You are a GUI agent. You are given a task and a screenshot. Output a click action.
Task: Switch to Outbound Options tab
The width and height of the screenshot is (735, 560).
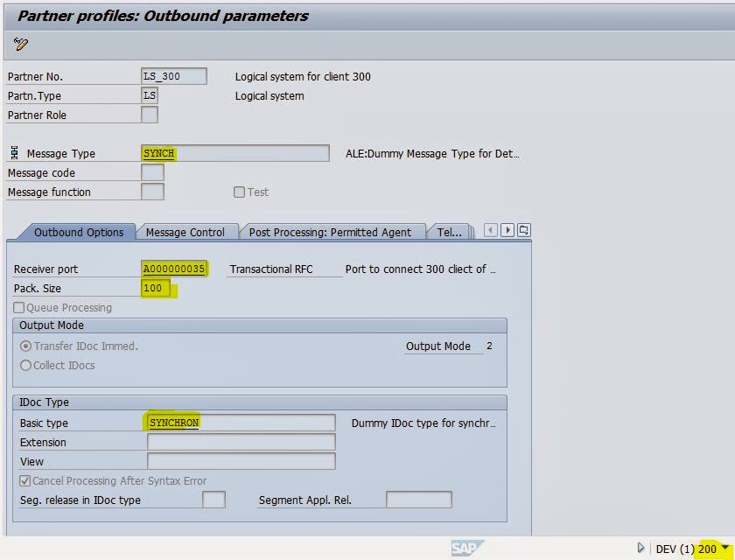point(78,232)
